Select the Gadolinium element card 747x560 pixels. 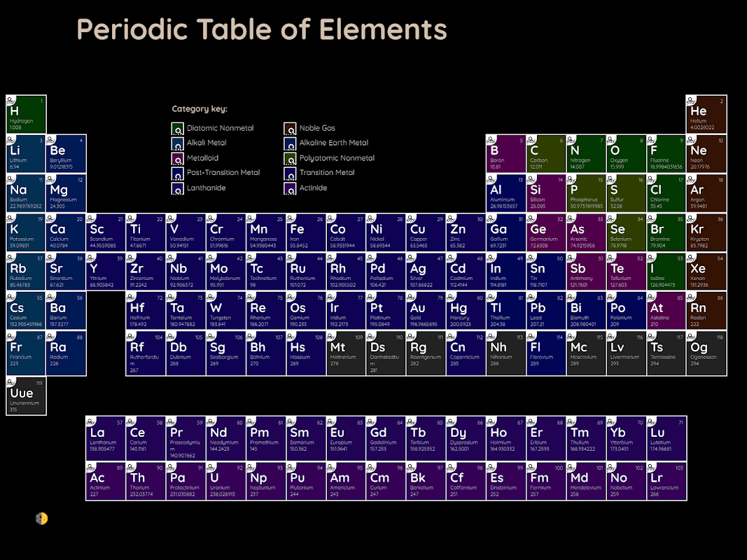point(386,438)
